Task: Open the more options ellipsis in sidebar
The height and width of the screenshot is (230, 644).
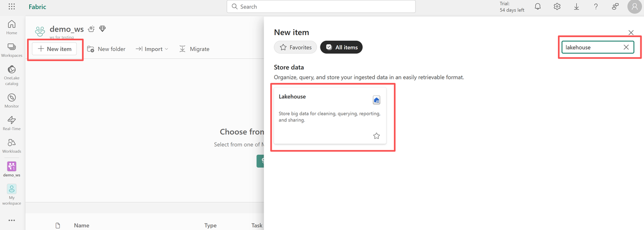Action: coord(12,220)
